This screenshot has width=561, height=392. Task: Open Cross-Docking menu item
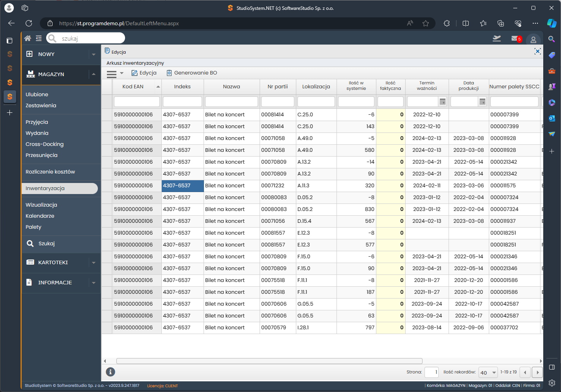[45, 144]
